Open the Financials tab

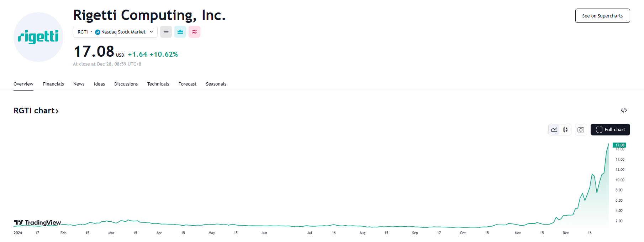point(53,84)
